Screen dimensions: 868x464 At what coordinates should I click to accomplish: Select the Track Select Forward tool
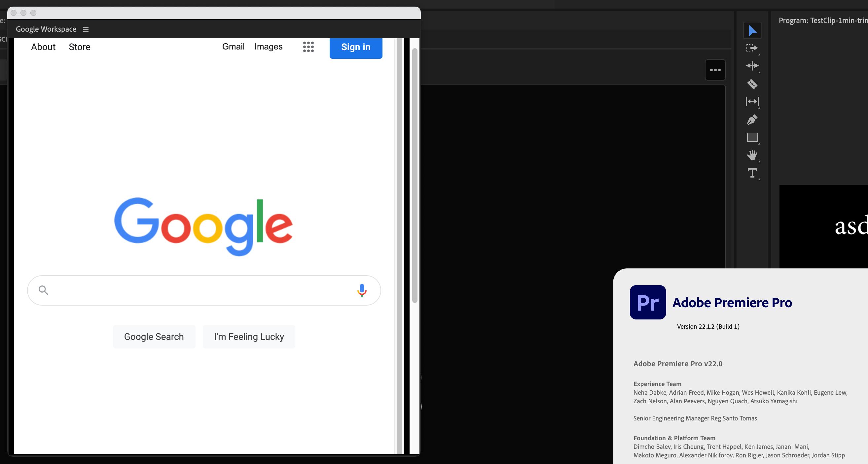[752, 48]
